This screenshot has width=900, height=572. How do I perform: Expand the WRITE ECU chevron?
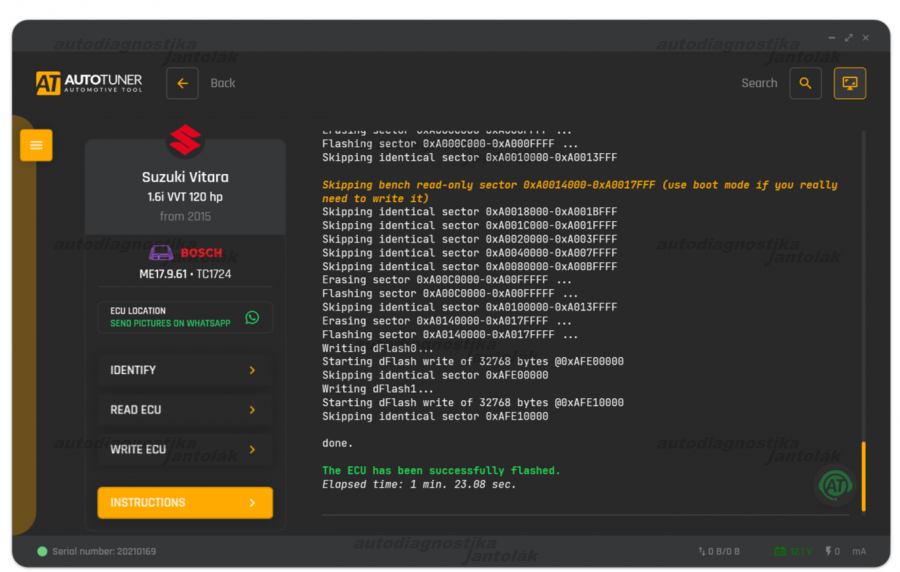252,449
